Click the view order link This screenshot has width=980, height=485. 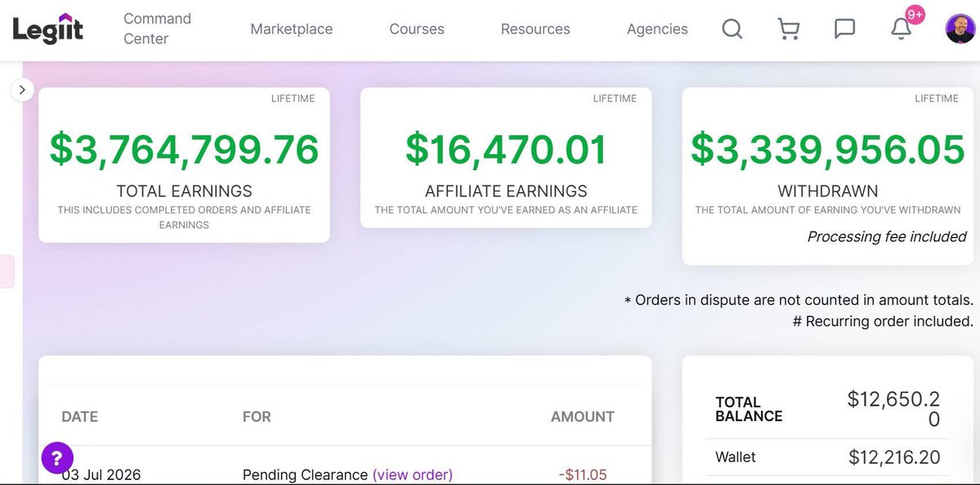point(413,475)
